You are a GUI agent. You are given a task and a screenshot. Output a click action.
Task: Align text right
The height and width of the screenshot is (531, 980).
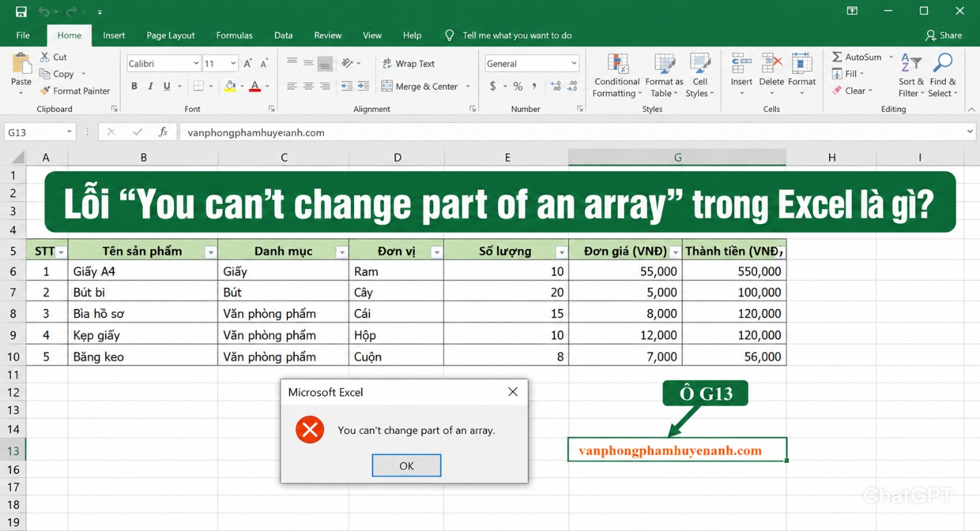325,86
